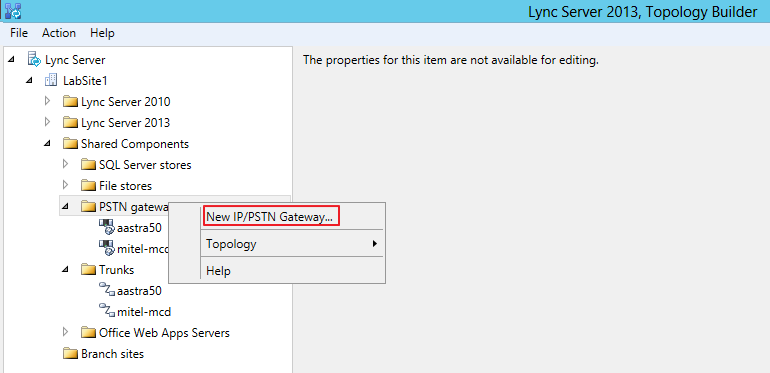Click the mitel-mcd gateway icon under PSTN gateways
Image resolution: width=770 pixels, height=373 pixels.
click(107, 248)
